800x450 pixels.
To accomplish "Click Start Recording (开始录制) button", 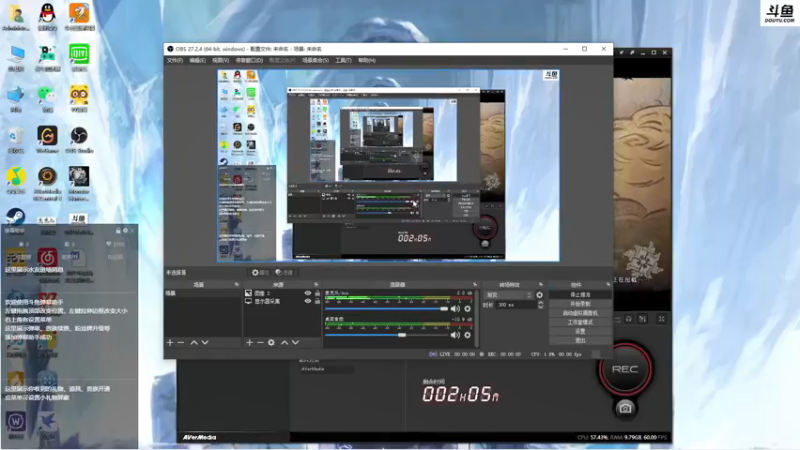I will pyautogui.click(x=580, y=304).
